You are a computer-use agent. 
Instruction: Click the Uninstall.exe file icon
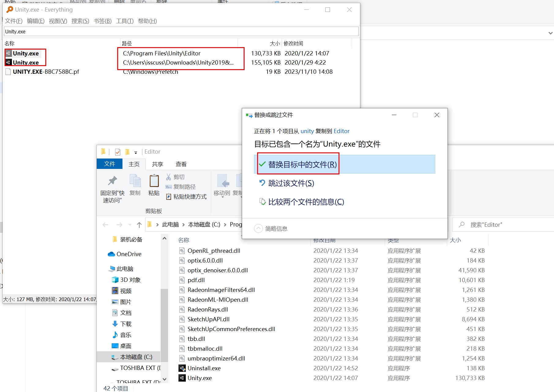(182, 368)
